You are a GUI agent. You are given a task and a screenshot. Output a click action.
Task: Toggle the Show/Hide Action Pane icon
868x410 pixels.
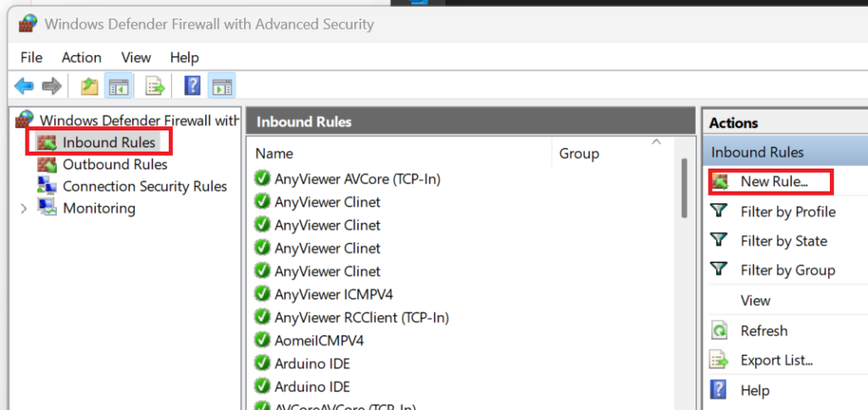tap(222, 86)
